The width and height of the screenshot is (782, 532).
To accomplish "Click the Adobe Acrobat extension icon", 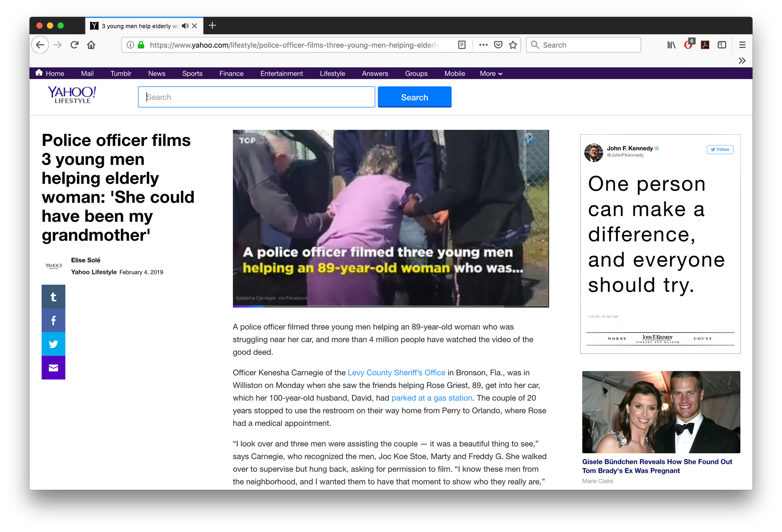I will (705, 45).
